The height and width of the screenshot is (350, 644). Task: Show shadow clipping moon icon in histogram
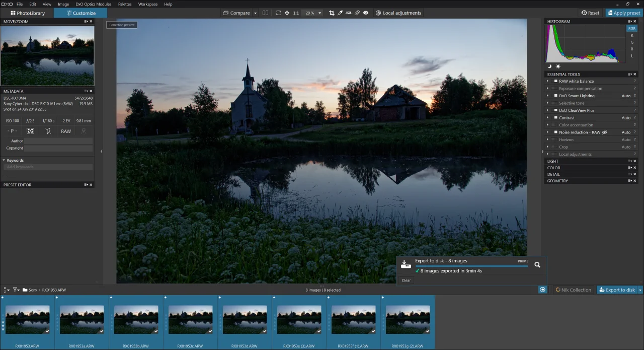549,66
